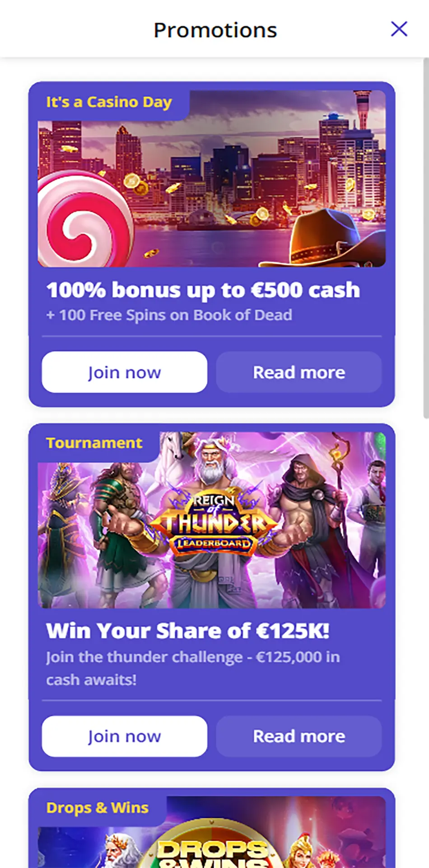Click the 100% bonus up to €500 heading
Image resolution: width=429 pixels, height=868 pixels.
203,290
